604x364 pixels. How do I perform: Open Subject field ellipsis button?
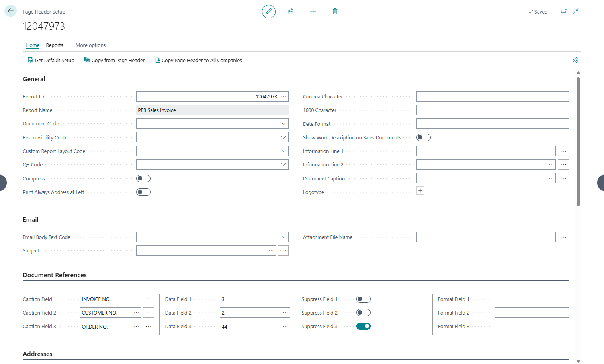tap(283, 250)
